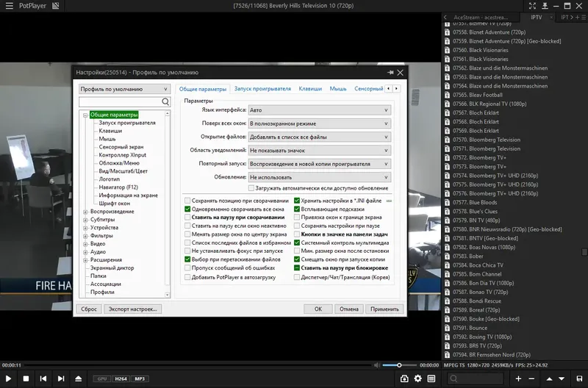Toggle fullscreen icon in title bar
Screen dimensions: 588x388
(x=532, y=6)
